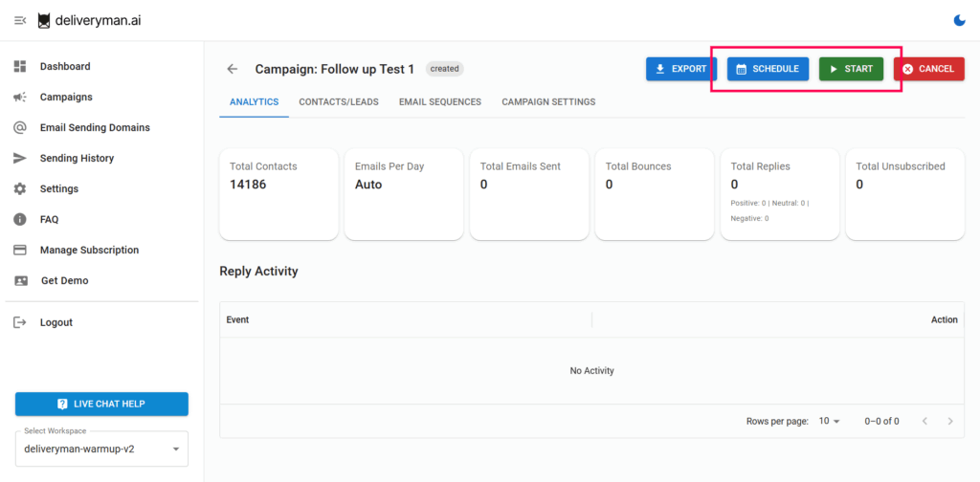The width and height of the screenshot is (980, 482).
Task: Click the Campaigns megaphone icon
Action: pos(19,97)
